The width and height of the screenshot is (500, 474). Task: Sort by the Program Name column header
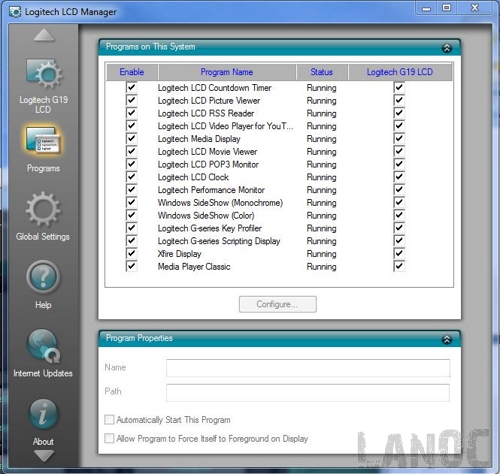coord(227,72)
